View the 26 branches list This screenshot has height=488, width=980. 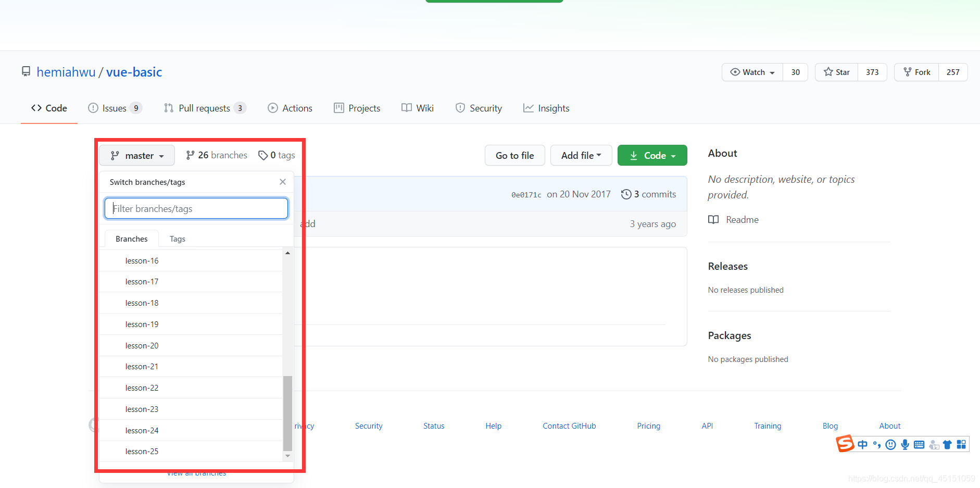coord(217,155)
